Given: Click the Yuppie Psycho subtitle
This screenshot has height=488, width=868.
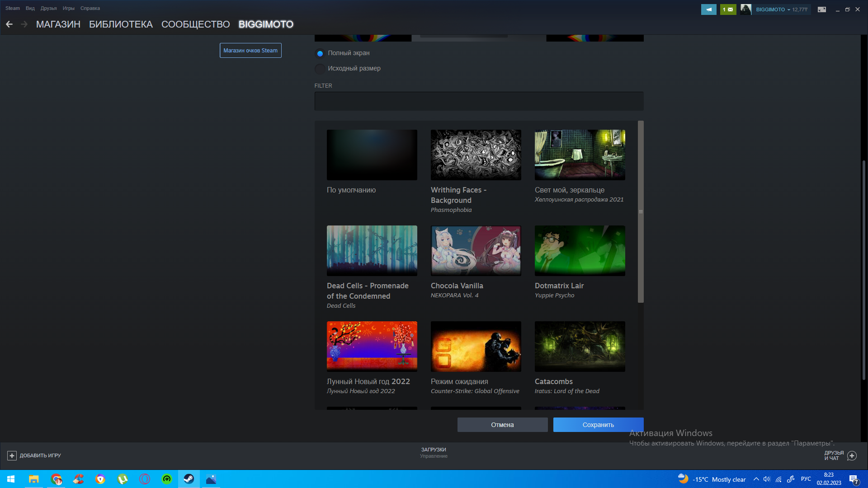Looking at the screenshot, I should [x=554, y=296].
